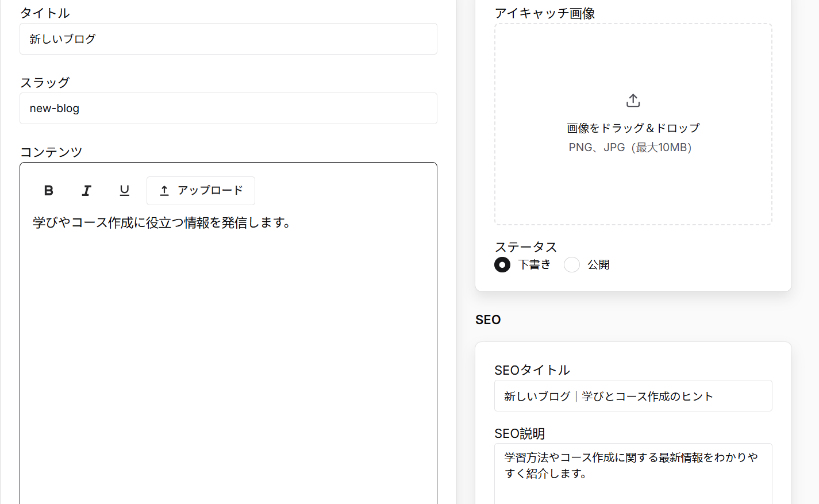Click the SEO section heading
Screen dimensions: 819x504
[x=487, y=320]
